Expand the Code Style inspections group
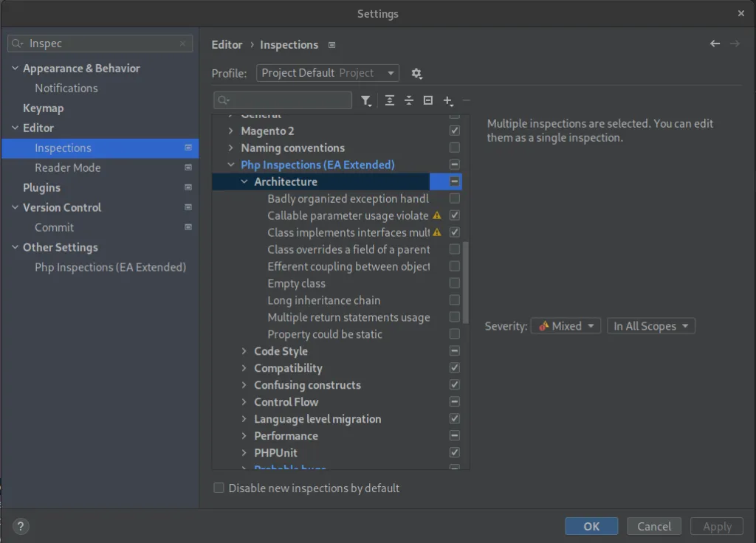This screenshot has width=756, height=543. click(244, 350)
